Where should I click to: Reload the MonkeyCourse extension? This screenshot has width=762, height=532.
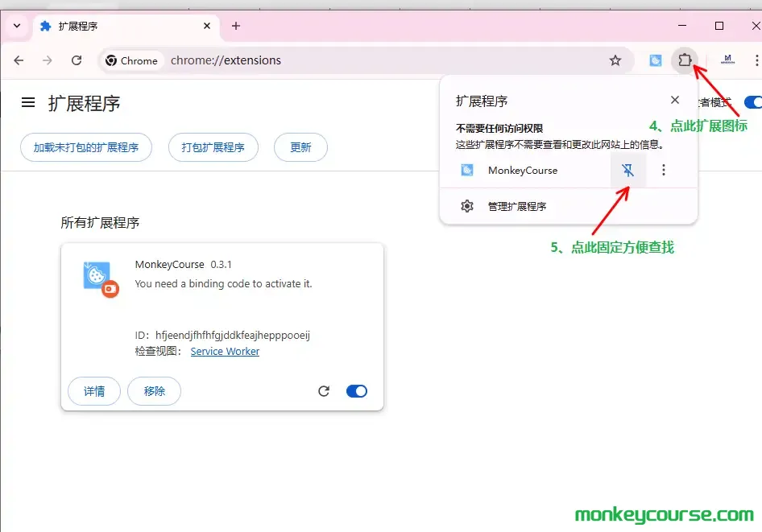tap(324, 391)
